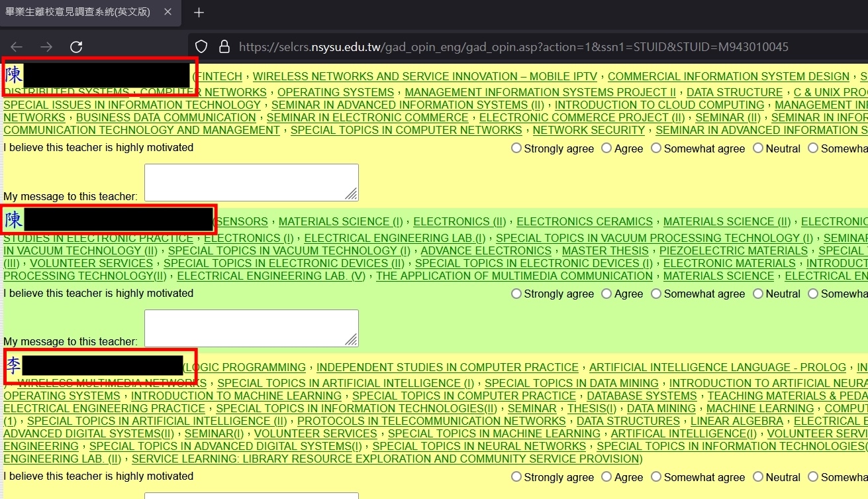Select Strongly agree for the LOGIC PROGRAMMING teacher
Viewport: 868px width, 499px height.
point(516,476)
